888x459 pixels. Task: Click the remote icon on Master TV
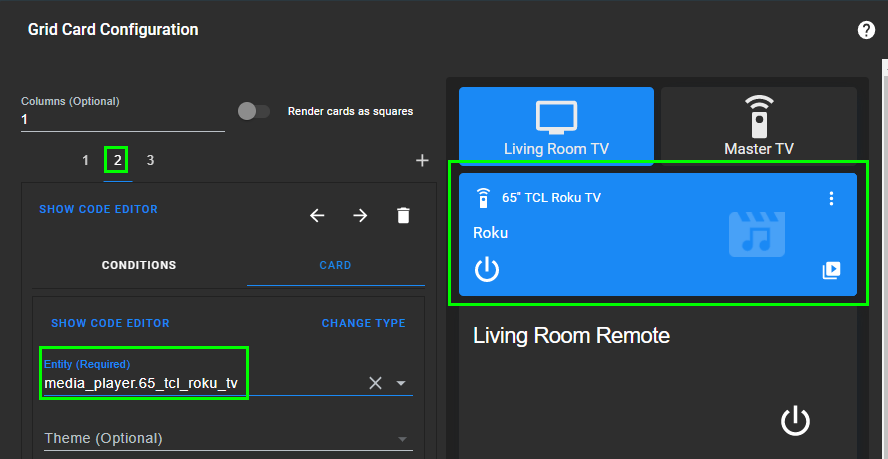pos(759,117)
